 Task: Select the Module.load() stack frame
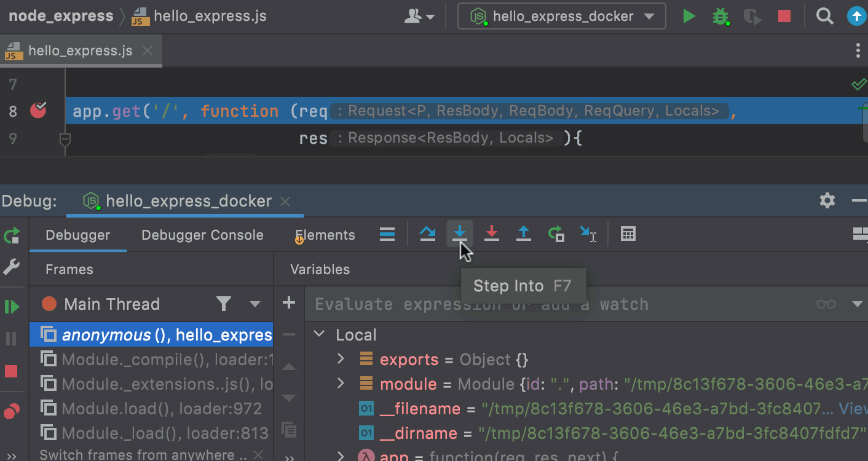click(161, 409)
